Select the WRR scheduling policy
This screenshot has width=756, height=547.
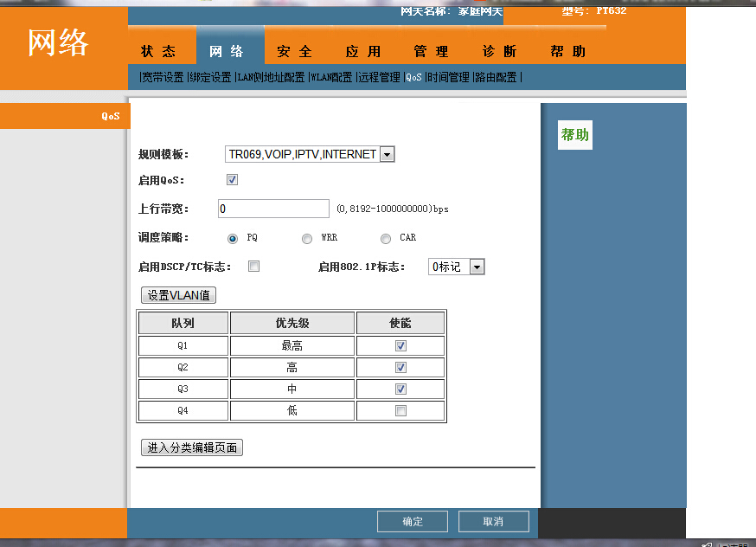(307, 238)
